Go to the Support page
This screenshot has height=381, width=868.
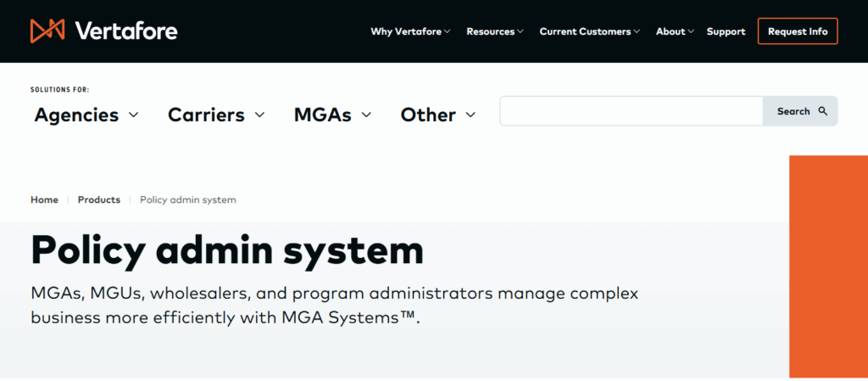click(x=726, y=31)
